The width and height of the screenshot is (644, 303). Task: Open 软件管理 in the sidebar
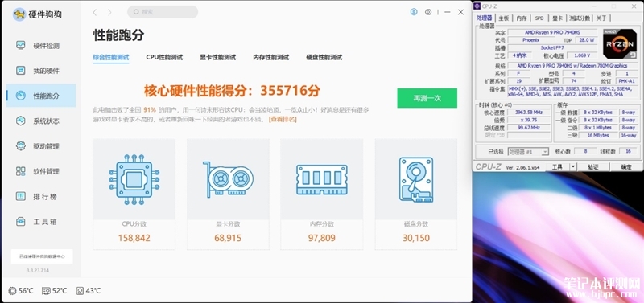point(41,171)
